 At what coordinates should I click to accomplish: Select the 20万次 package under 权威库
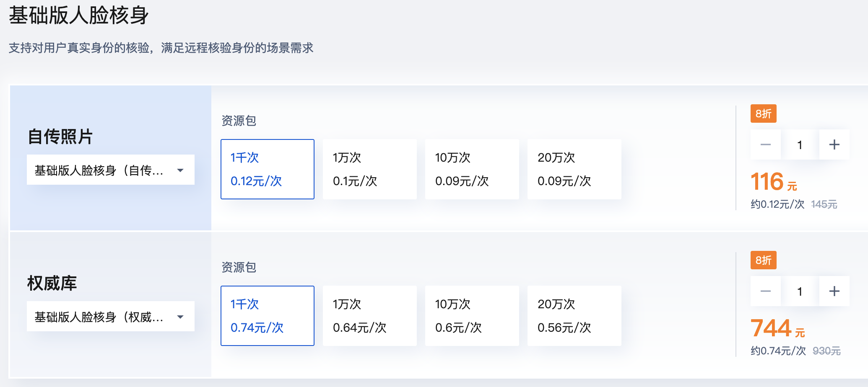pyautogui.click(x=574, y=316)
